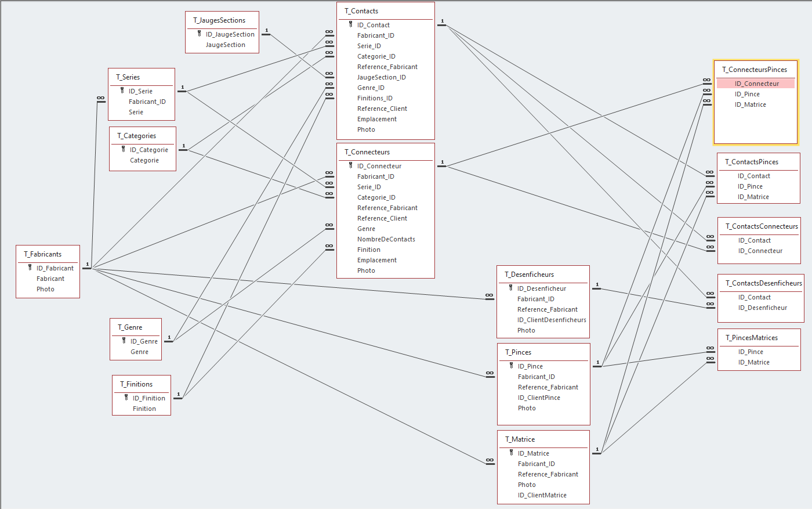
Task: Click the key icon beside ID_Categorie
Action: 123,149
